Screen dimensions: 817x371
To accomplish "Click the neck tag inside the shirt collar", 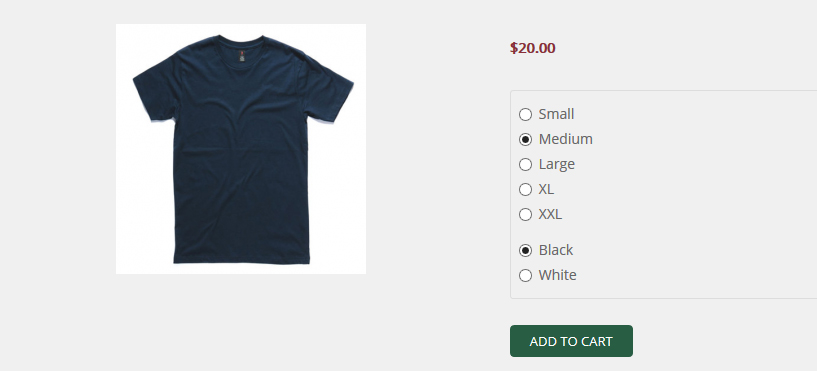I will (242, 56).
